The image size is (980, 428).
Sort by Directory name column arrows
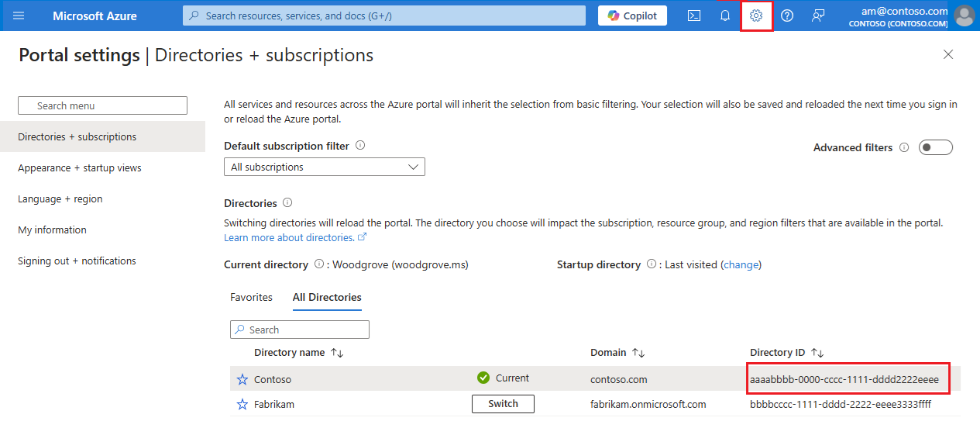(337, 353)
